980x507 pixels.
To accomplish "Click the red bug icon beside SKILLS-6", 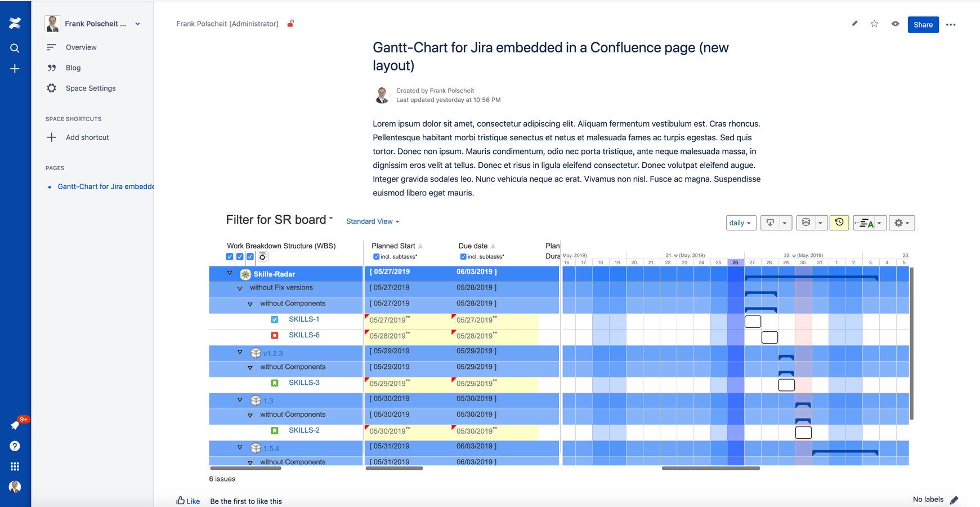I will (x=275, y=335).
